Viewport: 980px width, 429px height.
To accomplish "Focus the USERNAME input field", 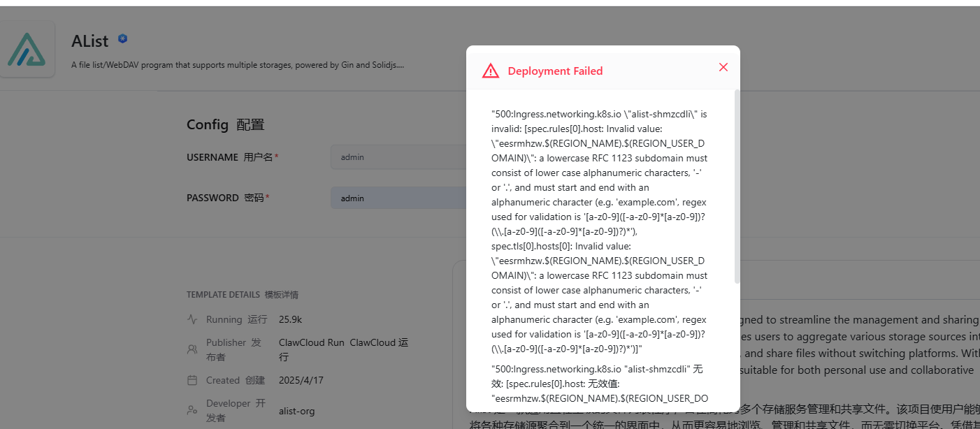I will 398,157.
